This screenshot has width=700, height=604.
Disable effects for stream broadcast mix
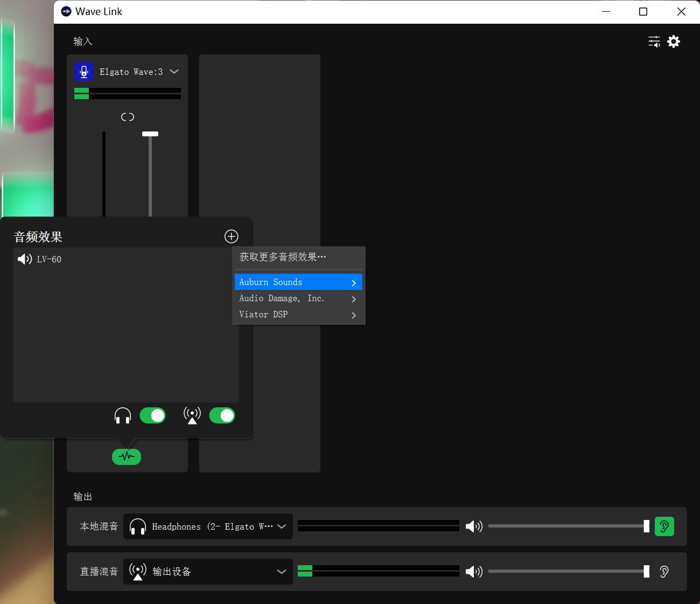[222, 415]
